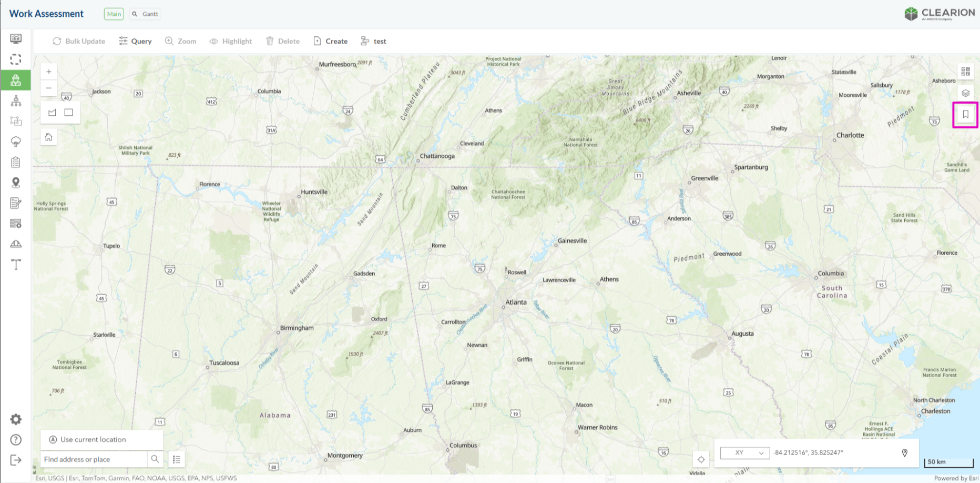Viewport: 980px width, 483px height.
Task: Click the Work Assessment title
Action: click(46, 14)
